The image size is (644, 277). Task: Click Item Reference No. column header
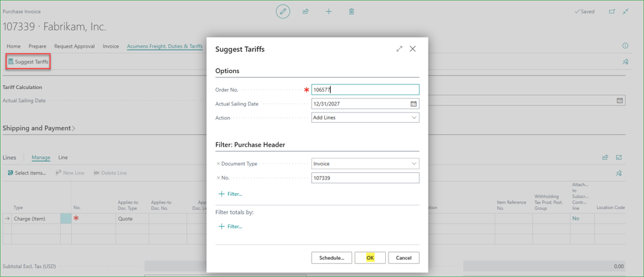[512, 205]
